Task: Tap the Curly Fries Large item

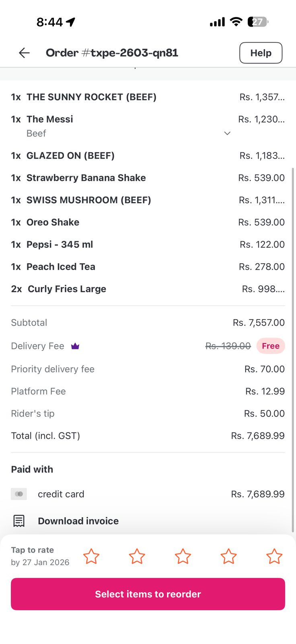Action: tap(67, 289)
